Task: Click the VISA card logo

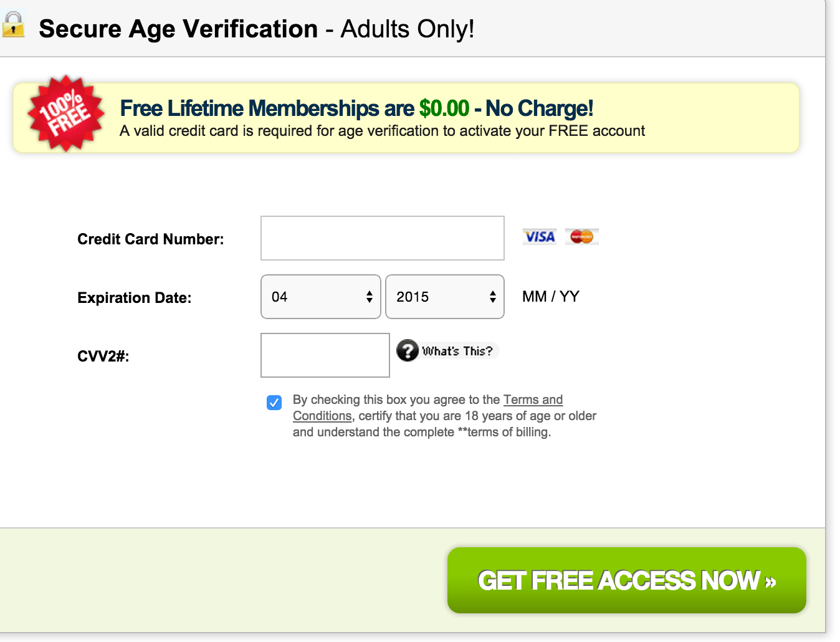Action: [539, 237]
